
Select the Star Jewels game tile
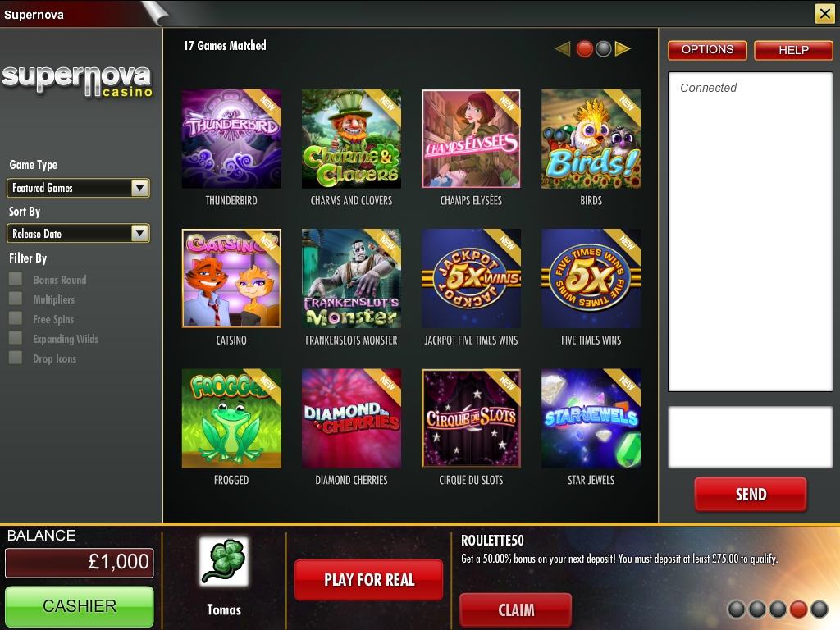(x=591, y=418)
